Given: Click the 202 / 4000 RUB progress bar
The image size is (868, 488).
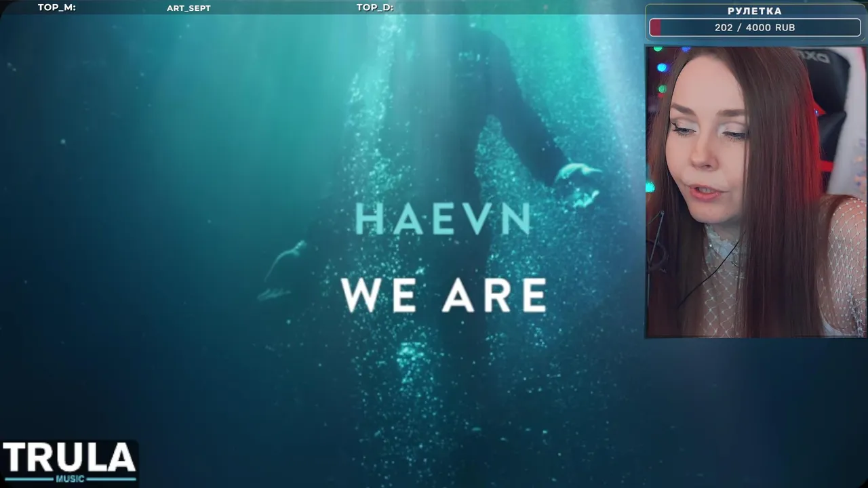Looking at the screenshot, I should click(755, 28).
